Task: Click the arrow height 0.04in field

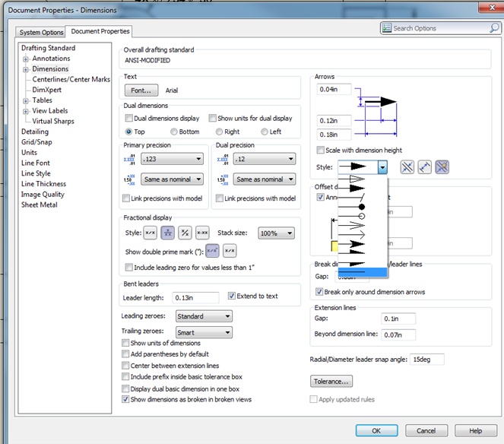Action: click(x=334, y=89)
